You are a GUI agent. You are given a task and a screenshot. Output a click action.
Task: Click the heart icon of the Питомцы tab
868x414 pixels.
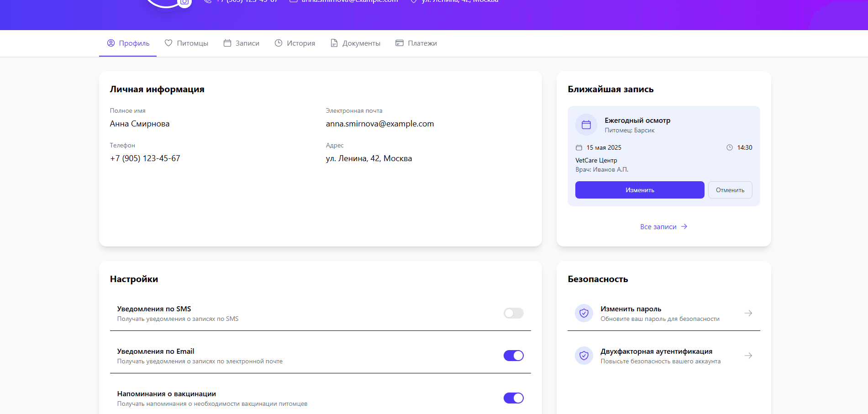point(168,43)
